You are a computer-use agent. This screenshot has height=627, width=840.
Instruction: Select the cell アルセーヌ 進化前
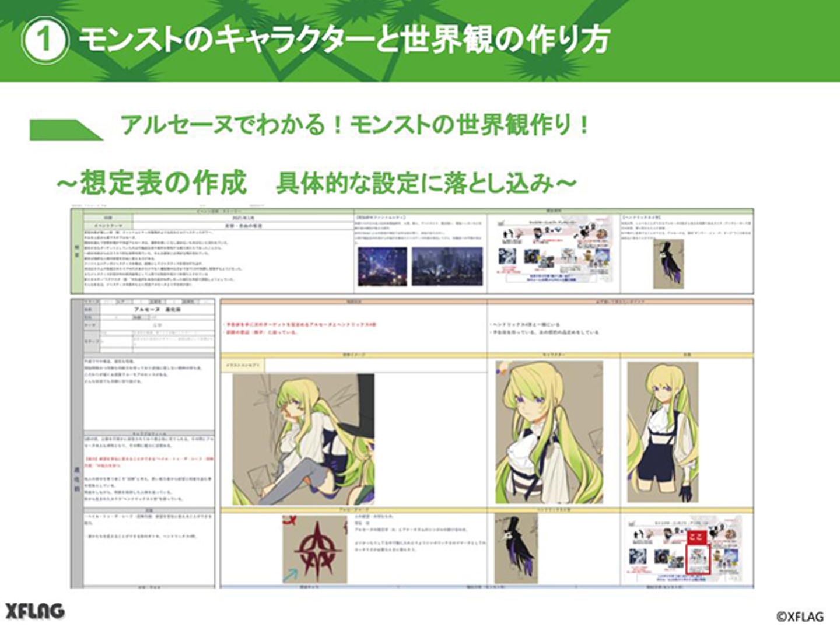[x=157, y=309]
